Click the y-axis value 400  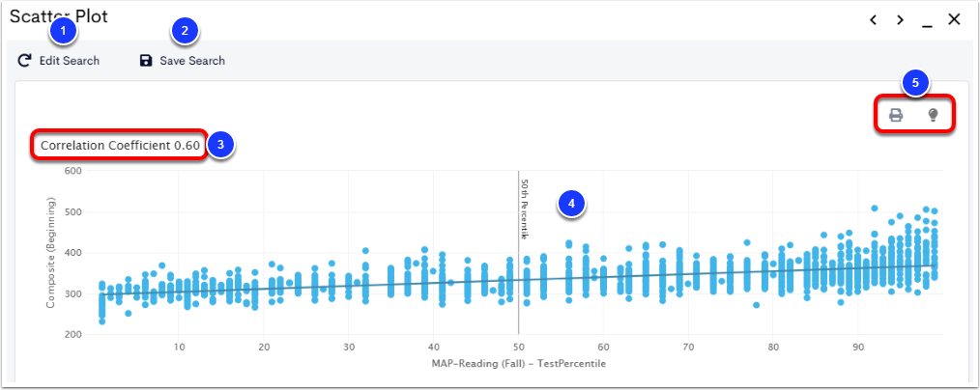click(x=74, y=253)
